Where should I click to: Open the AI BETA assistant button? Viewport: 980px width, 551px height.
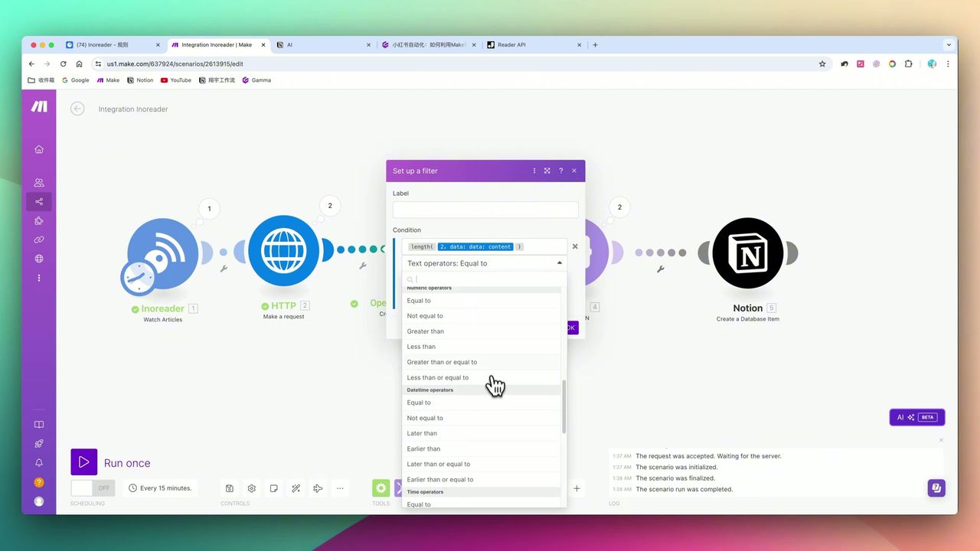pos(916,417)
